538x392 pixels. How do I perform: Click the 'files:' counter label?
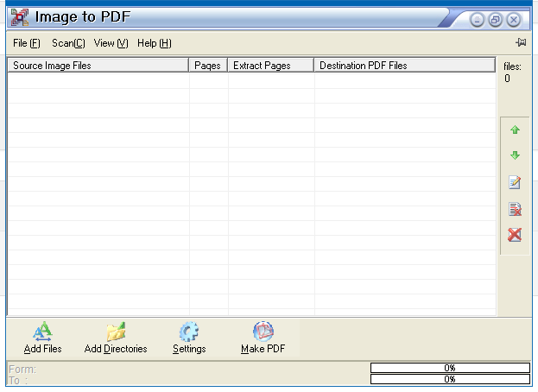click(512, 66)
